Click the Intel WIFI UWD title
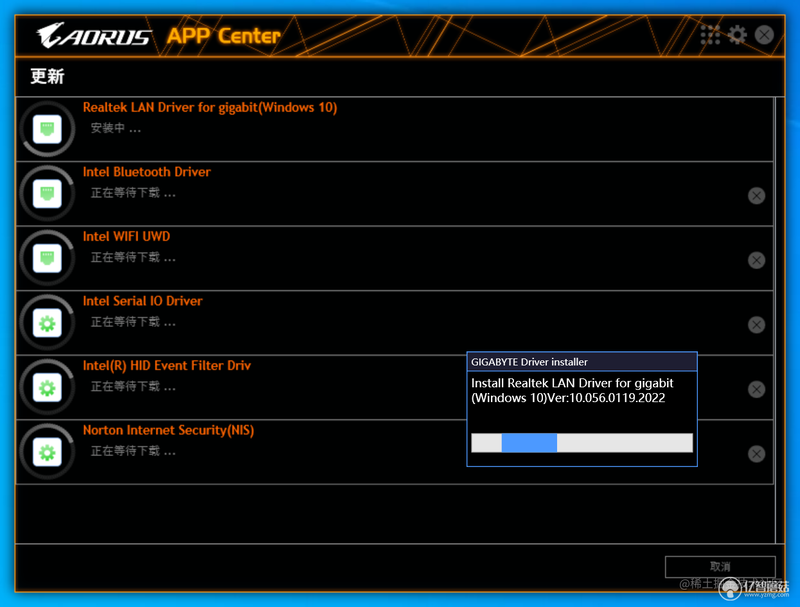 tap(126, 236)
